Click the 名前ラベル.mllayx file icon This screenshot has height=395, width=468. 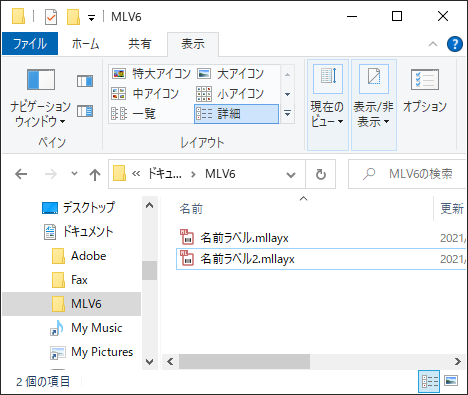(x=187, y=237)
